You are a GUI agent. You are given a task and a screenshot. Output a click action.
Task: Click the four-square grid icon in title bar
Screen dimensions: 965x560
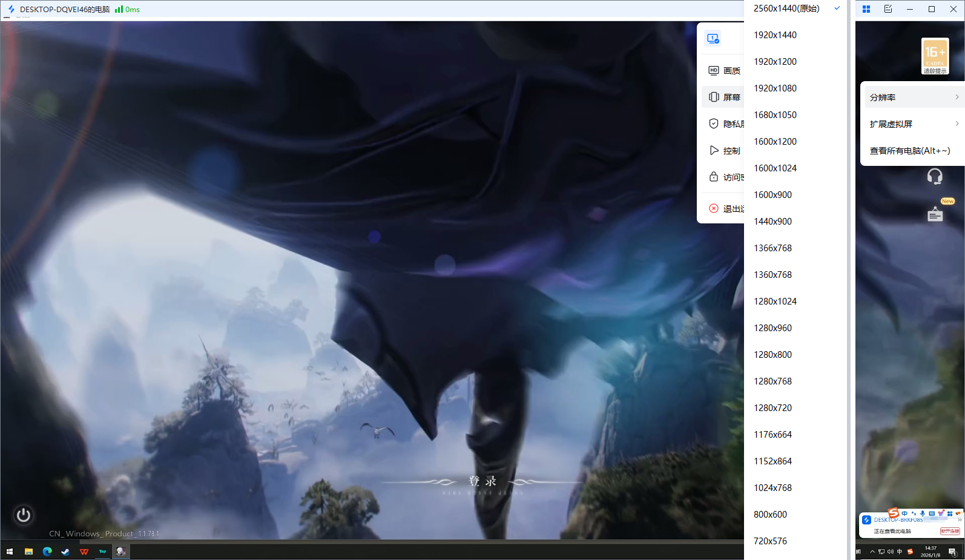click(x=866, y=9)
